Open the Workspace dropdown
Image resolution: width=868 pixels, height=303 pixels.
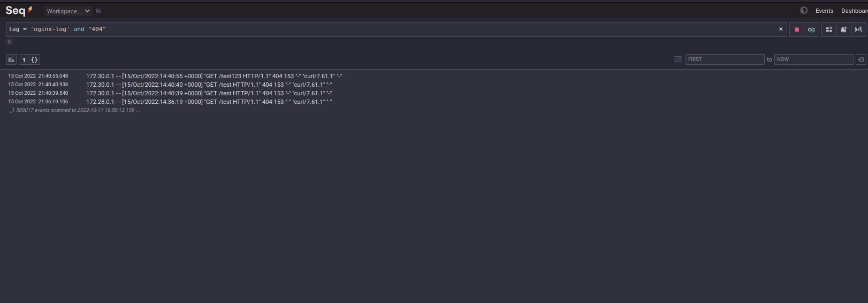(68, 11)
